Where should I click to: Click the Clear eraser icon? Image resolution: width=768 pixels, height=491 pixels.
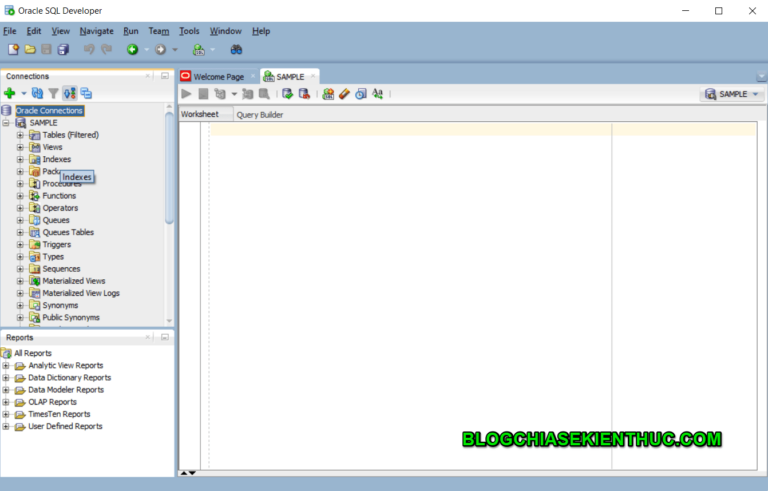[x=344, y=94]
